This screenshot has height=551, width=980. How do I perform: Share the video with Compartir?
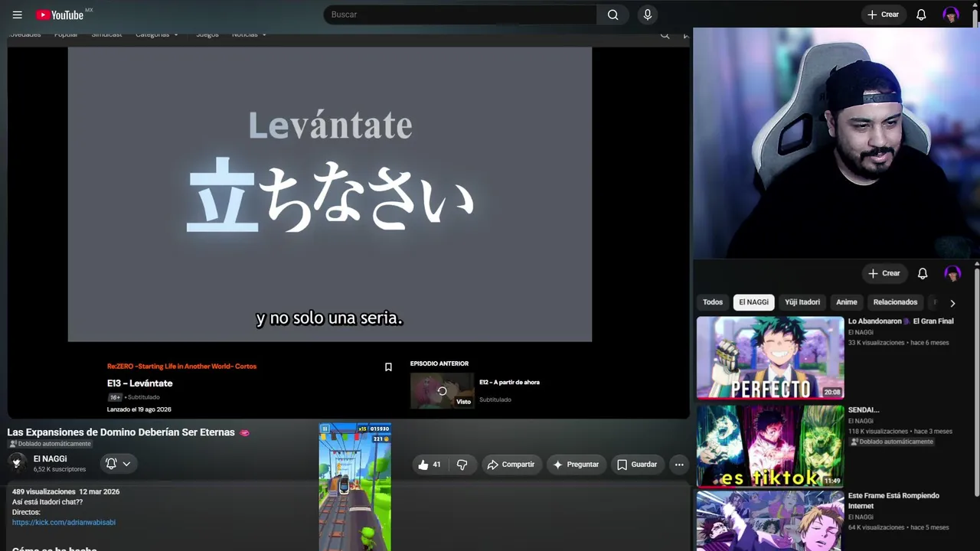(511, 465)
